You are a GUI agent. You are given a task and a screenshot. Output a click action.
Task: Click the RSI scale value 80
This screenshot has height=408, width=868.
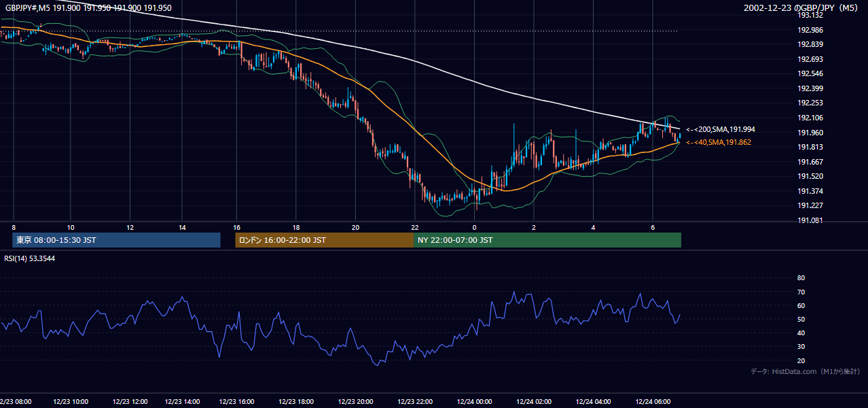(x=801, y=278)
